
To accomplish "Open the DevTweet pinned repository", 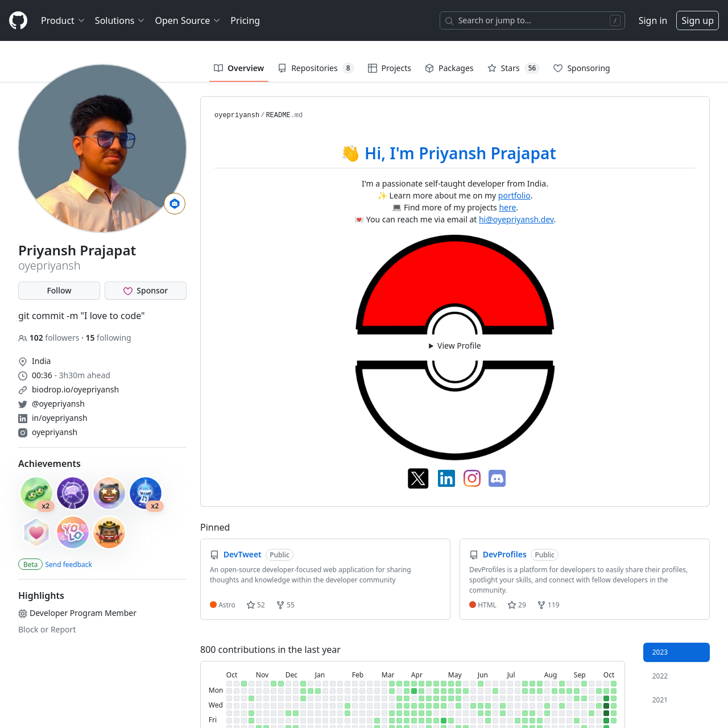I will coord(242,555).
